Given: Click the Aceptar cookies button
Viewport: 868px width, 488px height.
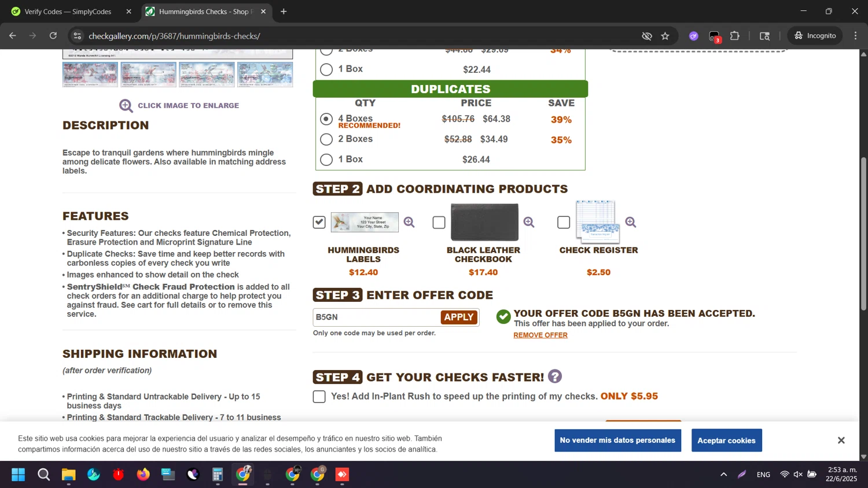Looking at the screenshot, I should click(x=726, y=441).
